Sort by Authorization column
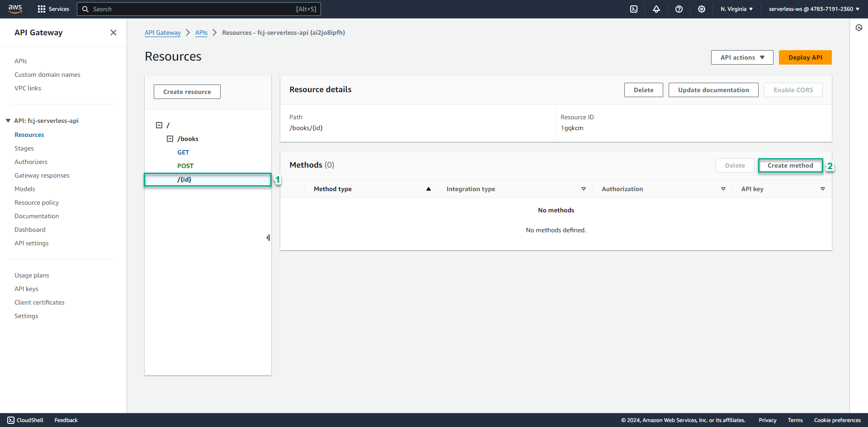868x427 pixels. point(723,189)
